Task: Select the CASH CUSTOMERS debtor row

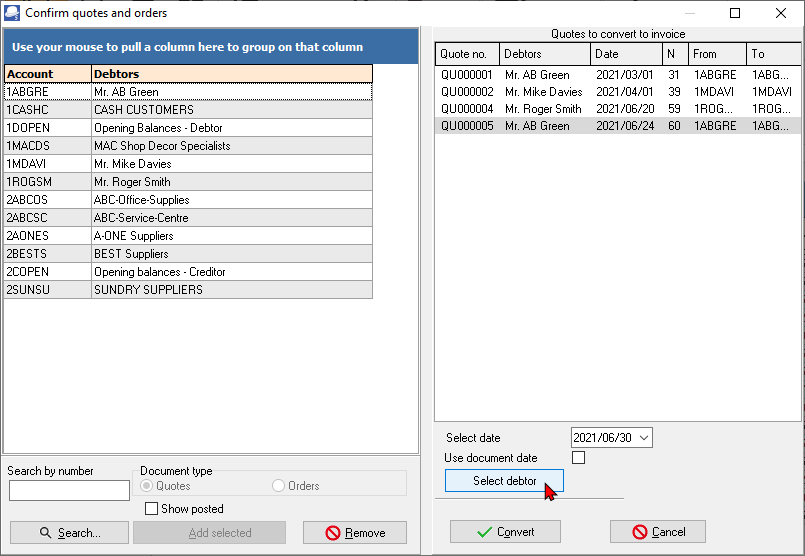Action: 144,110
